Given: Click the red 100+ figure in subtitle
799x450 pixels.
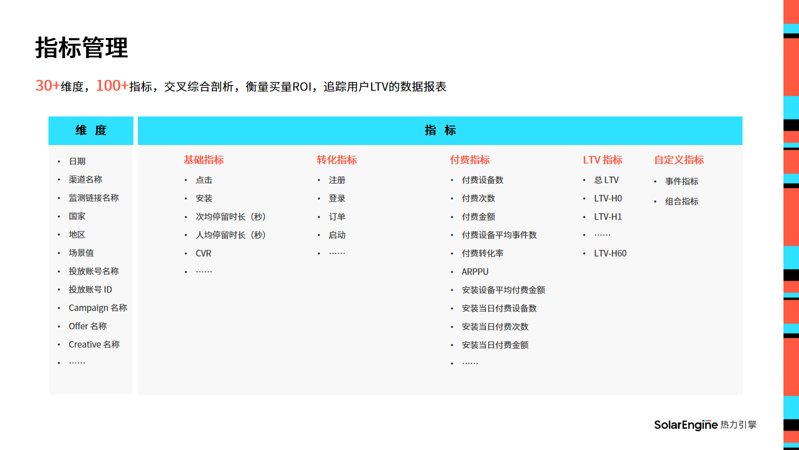Looking at the screenshot, I should click(112, 86).
